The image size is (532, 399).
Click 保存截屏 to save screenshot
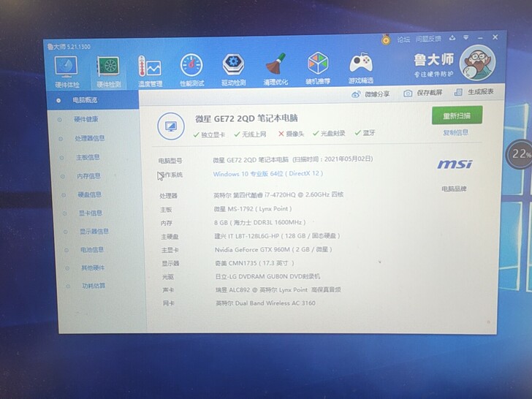(x=422, y=93)
